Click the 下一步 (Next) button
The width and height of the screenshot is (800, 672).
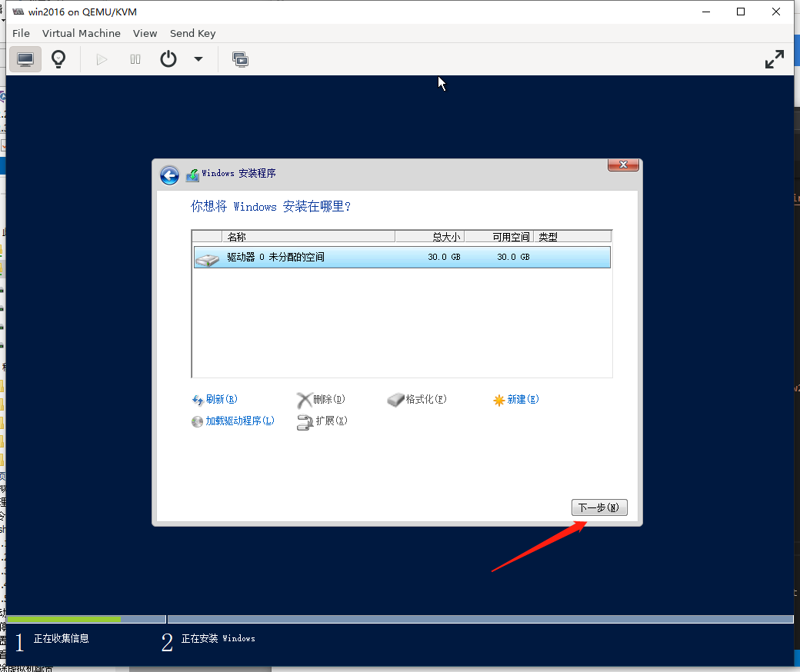click(599, 507)
